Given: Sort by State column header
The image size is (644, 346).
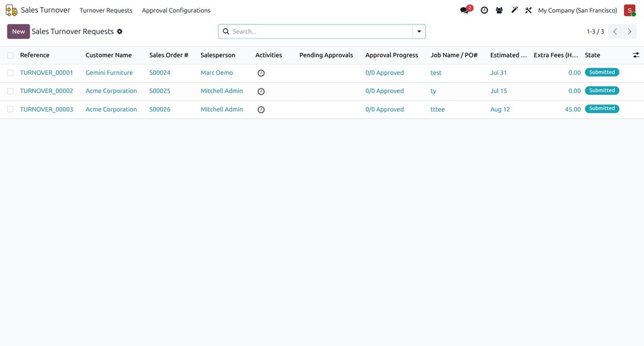Looking at the screenshot, I should click(x=592, y=55).
